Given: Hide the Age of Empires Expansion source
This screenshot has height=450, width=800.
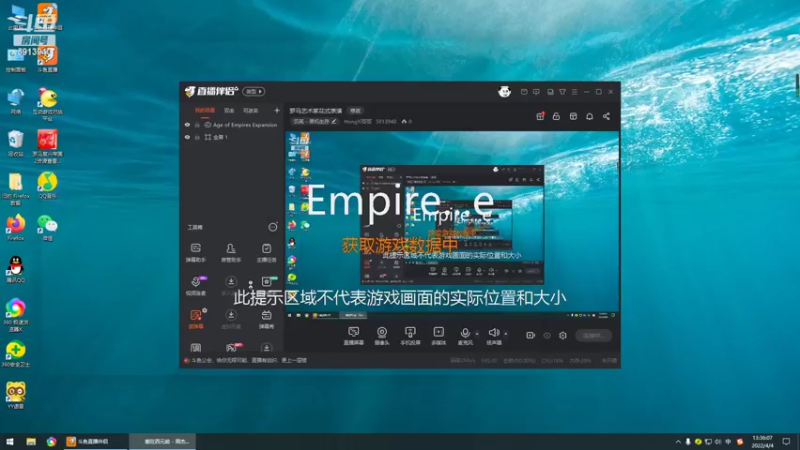Looking at the screenshot, I should (x=187, y=125).
